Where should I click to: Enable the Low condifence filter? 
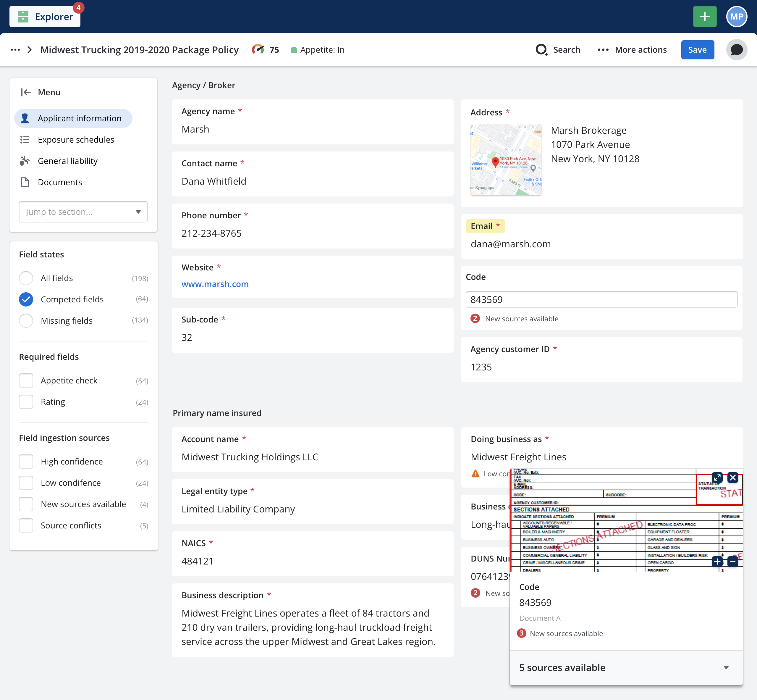[26, 483]
